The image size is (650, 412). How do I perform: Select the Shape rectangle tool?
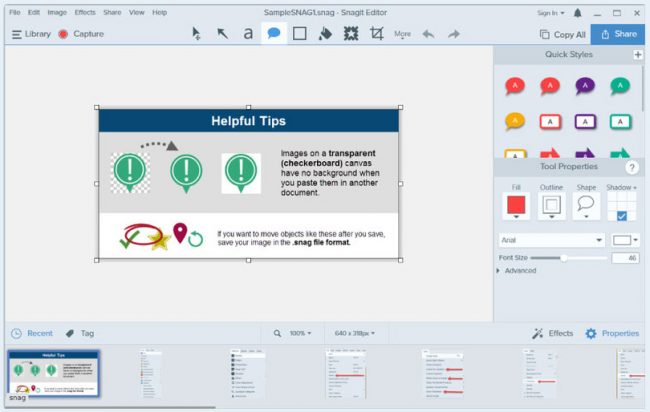[x=300, y=34]
